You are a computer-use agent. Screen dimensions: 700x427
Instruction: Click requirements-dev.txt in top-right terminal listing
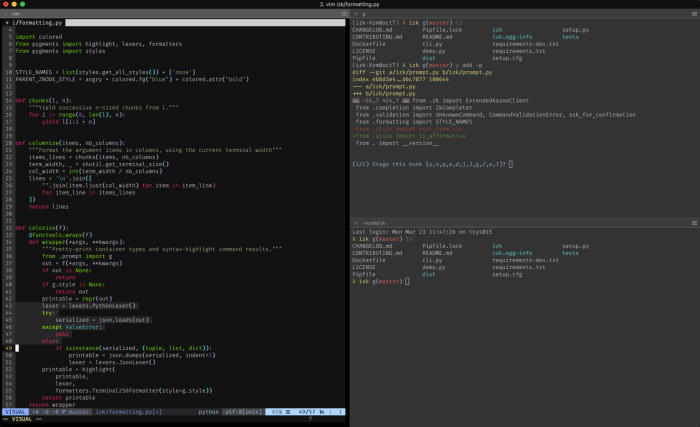525,44
